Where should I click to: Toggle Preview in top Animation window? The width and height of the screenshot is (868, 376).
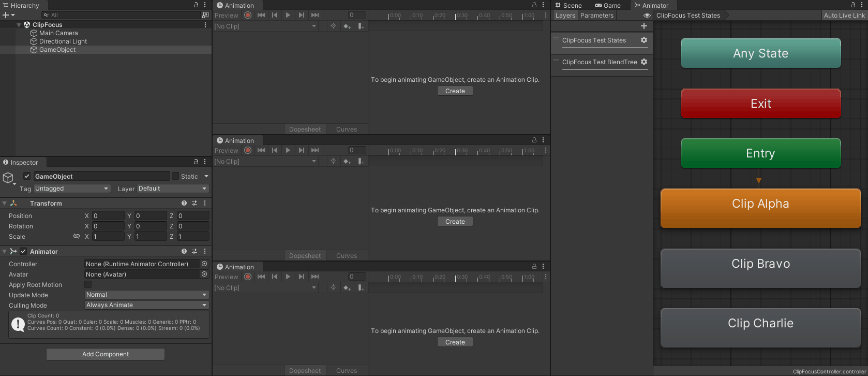227,15
